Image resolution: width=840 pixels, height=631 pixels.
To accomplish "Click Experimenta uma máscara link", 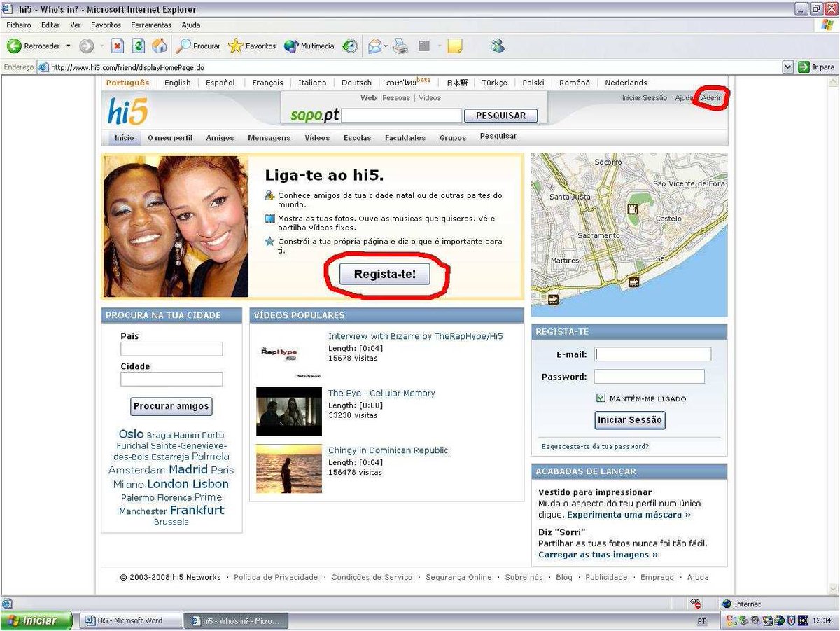I will click(629, 515).
